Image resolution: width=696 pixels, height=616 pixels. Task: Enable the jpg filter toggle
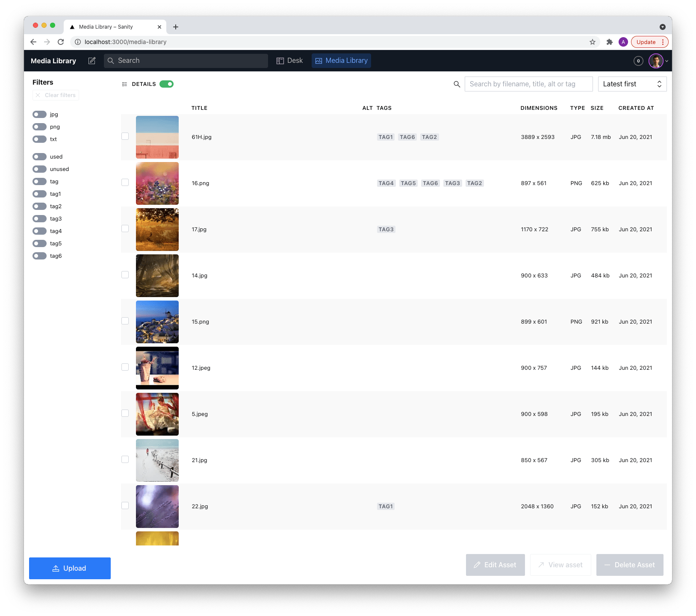(40, 115)
